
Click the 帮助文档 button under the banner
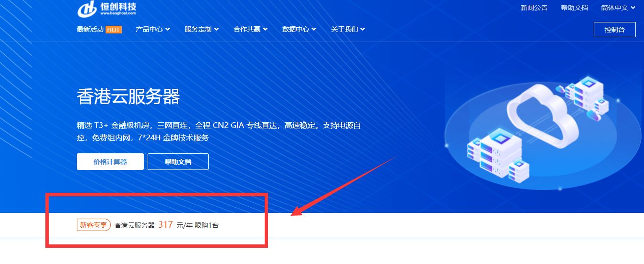click(x=178, y=162)
